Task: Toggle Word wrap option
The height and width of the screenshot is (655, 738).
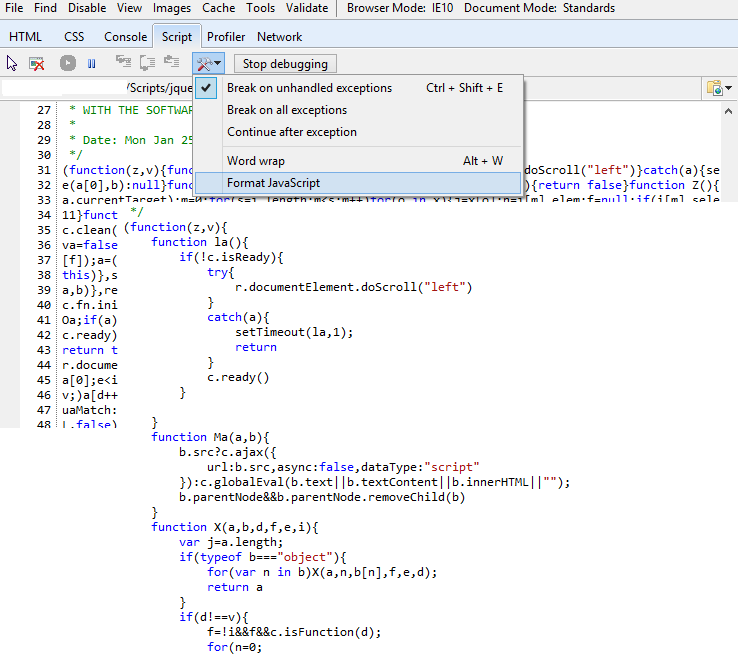Action: coord(256,161)
